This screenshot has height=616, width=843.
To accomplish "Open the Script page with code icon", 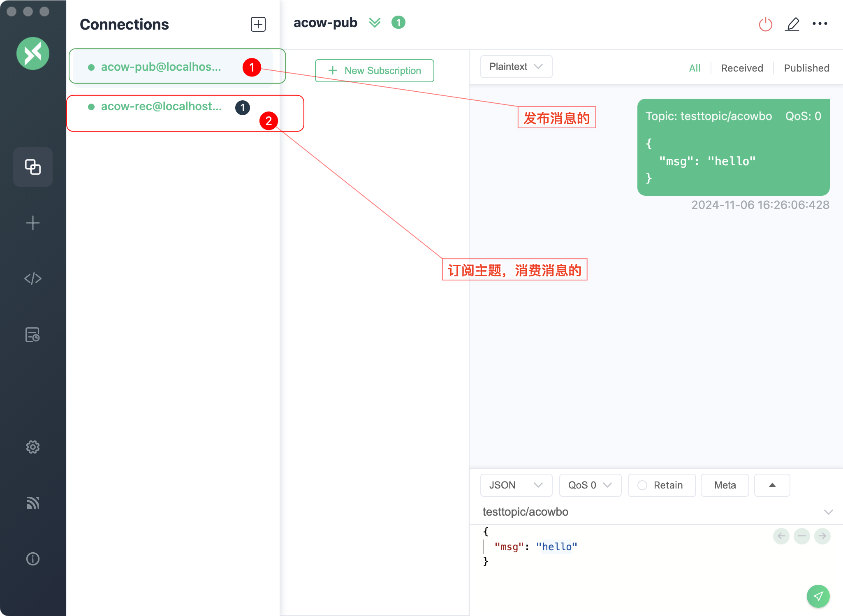I will pos(33,279).
